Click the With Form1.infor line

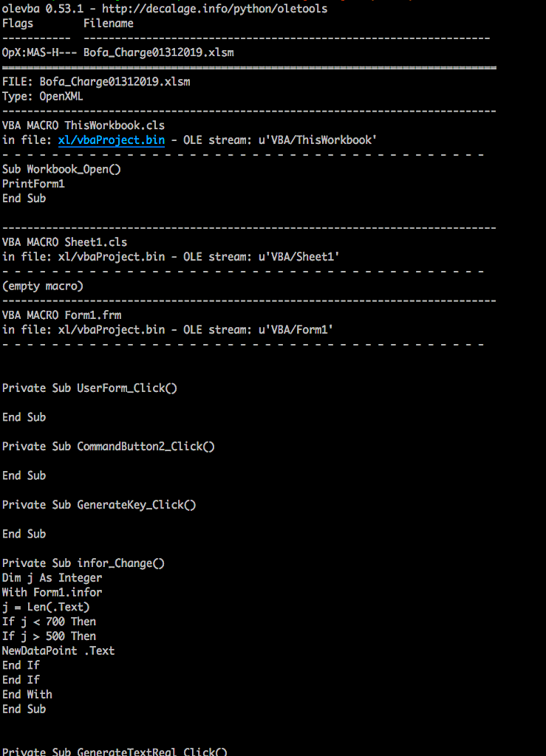click(52, 592)
